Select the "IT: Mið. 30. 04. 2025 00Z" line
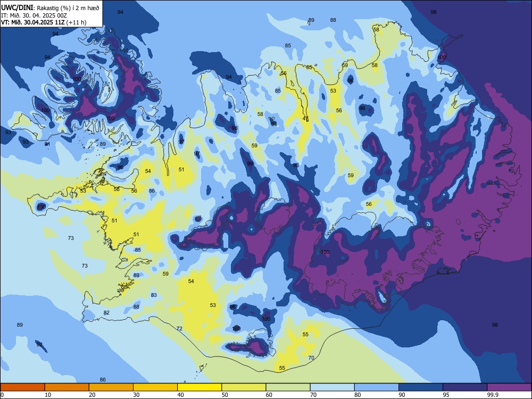Screen dimensions: 532x399 34,15
